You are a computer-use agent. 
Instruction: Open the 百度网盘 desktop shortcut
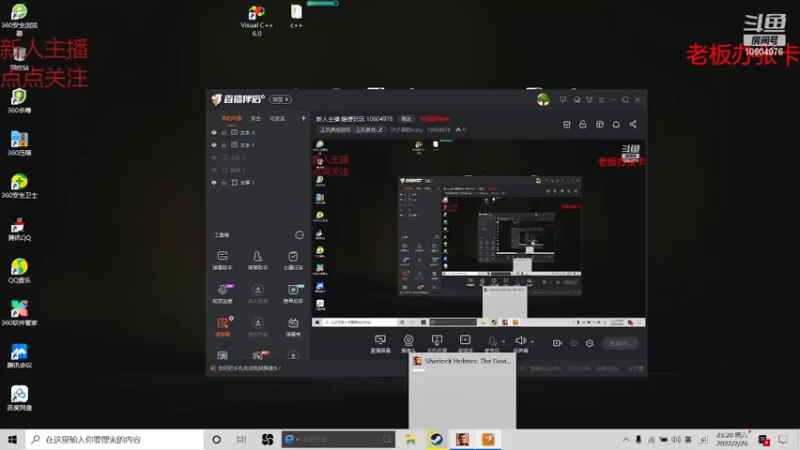point(19,398)
